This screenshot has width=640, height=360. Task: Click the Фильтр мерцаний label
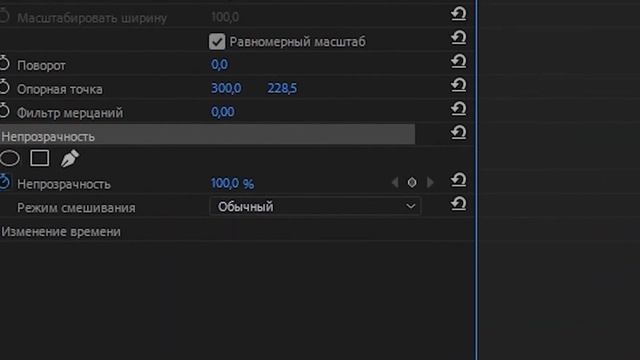tap(70, 113)
